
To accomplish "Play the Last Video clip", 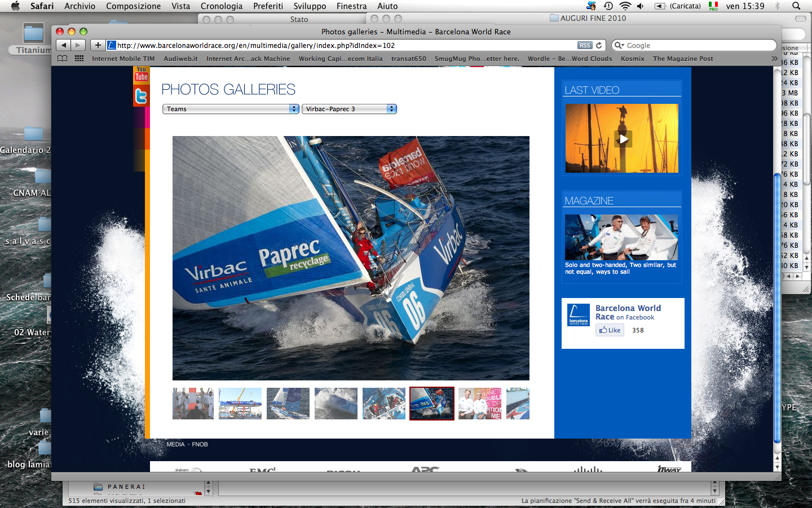I will click(624, 139).
